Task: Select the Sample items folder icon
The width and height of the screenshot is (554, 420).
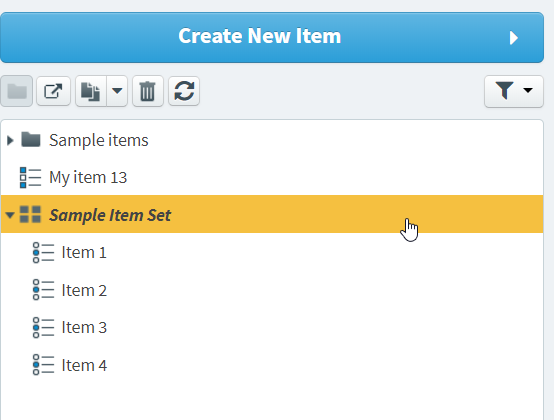Action: 31,140
